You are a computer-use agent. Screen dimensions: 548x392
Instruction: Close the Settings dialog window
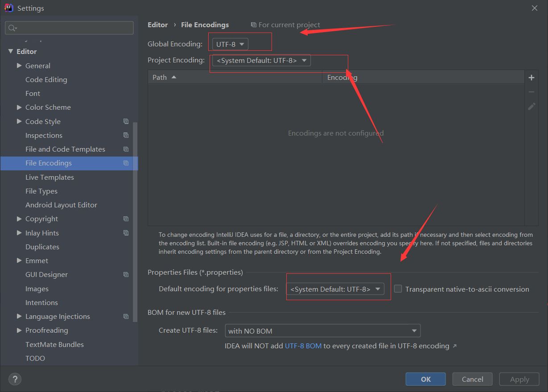pyautogui.click(x=535, y=8)
